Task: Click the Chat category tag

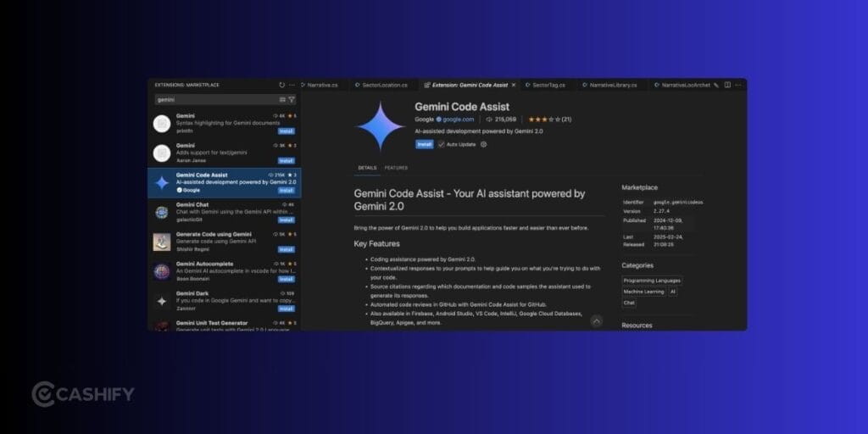Action: (629, 303)
